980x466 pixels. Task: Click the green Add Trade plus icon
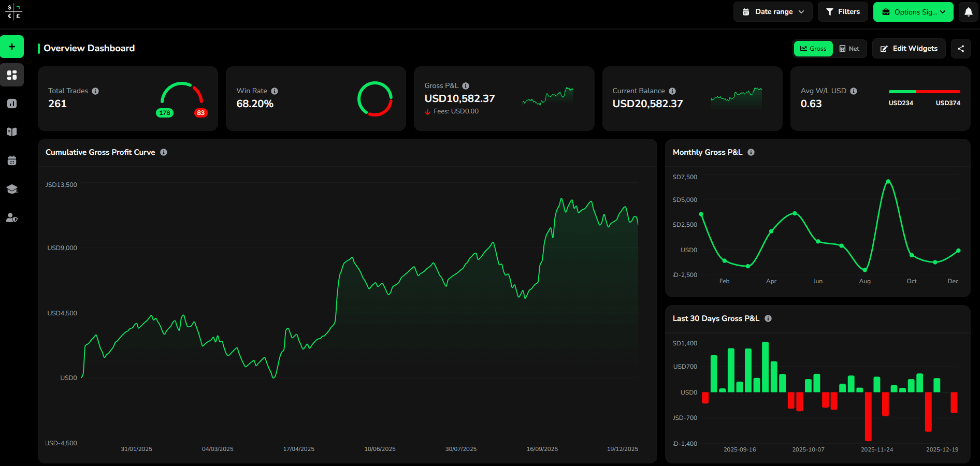point(11,47)
